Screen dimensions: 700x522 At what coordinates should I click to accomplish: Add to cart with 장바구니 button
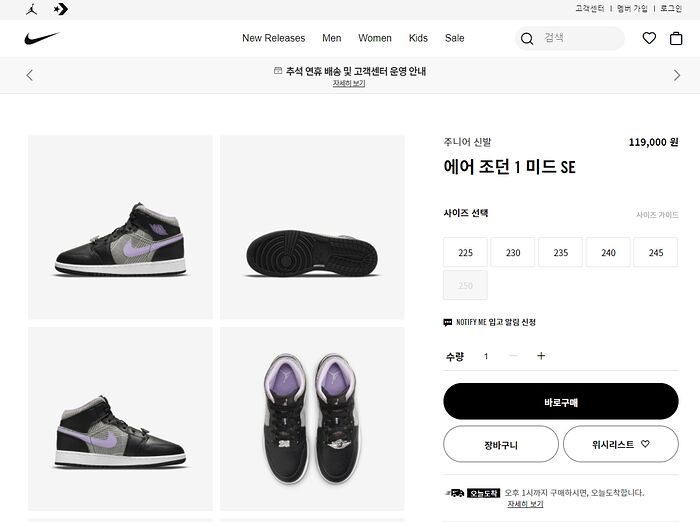point(500,444)
